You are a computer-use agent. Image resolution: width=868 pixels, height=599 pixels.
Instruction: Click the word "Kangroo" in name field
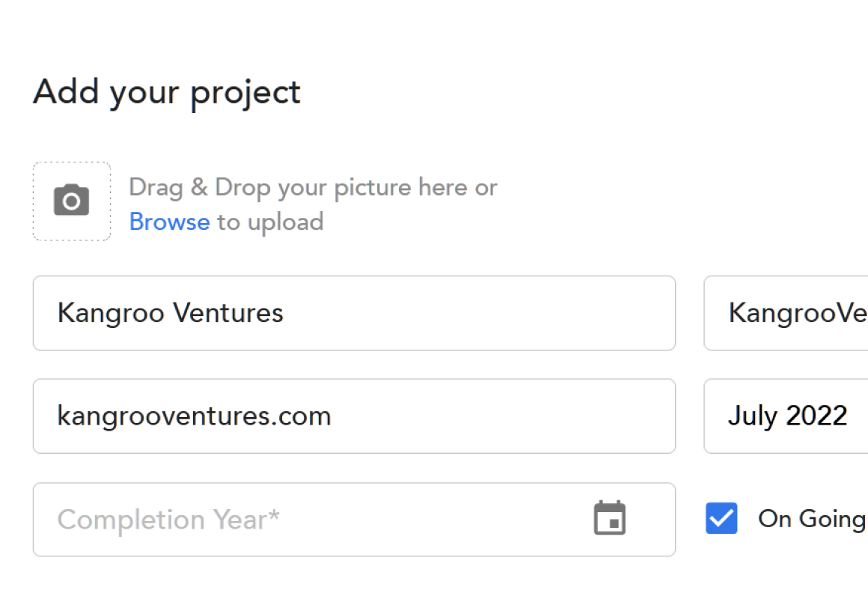coord(111,313)
